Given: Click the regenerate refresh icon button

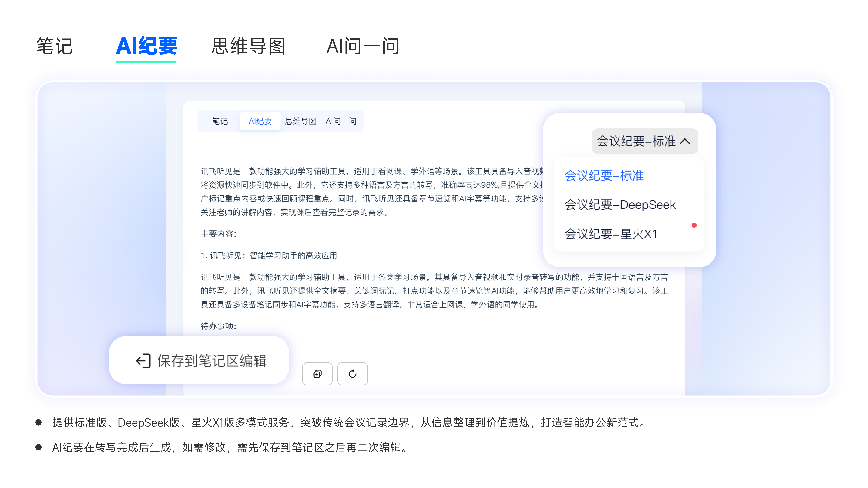Looking at the screenshot, I should [352, 374].
